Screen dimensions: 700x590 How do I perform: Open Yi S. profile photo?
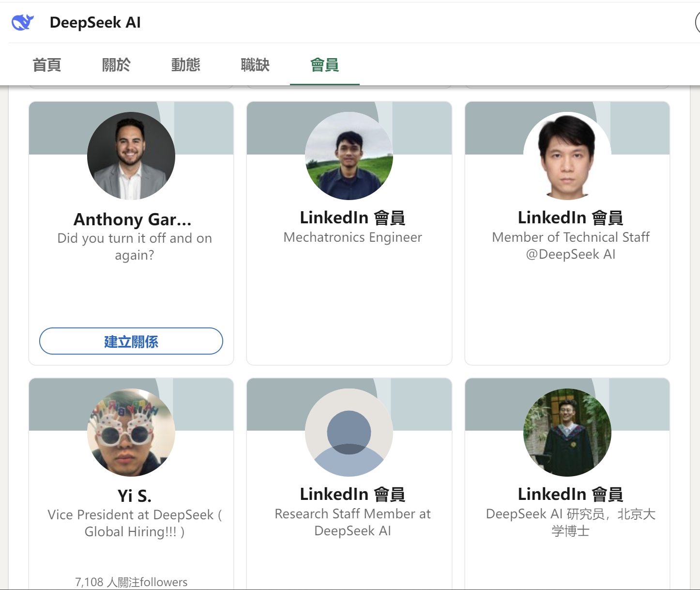point(131,433)
